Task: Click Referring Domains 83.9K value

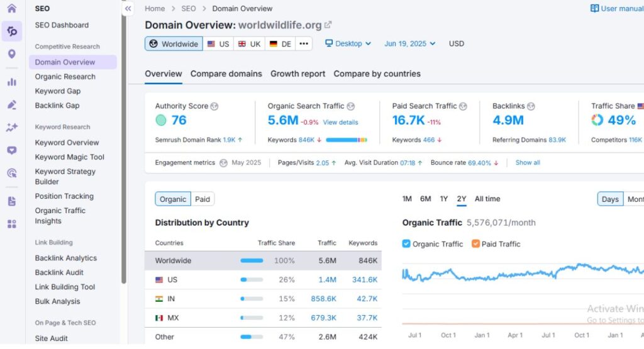Action: pos(557,140)
